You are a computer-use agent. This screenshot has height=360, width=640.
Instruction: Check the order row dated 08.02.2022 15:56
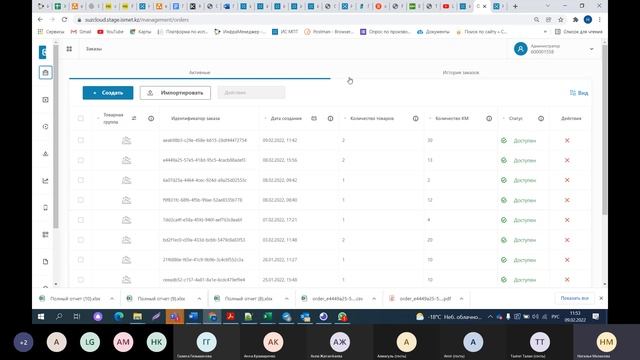(x=80, y=160)
